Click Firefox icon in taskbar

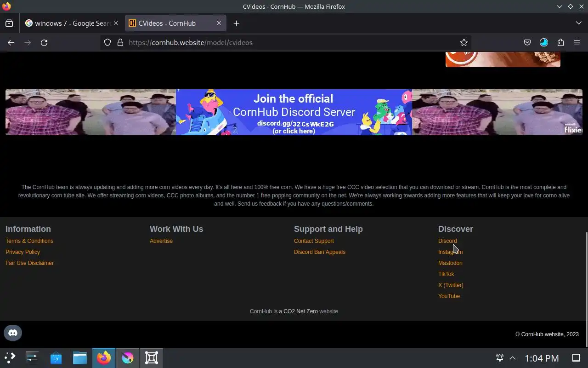(104, 357)
